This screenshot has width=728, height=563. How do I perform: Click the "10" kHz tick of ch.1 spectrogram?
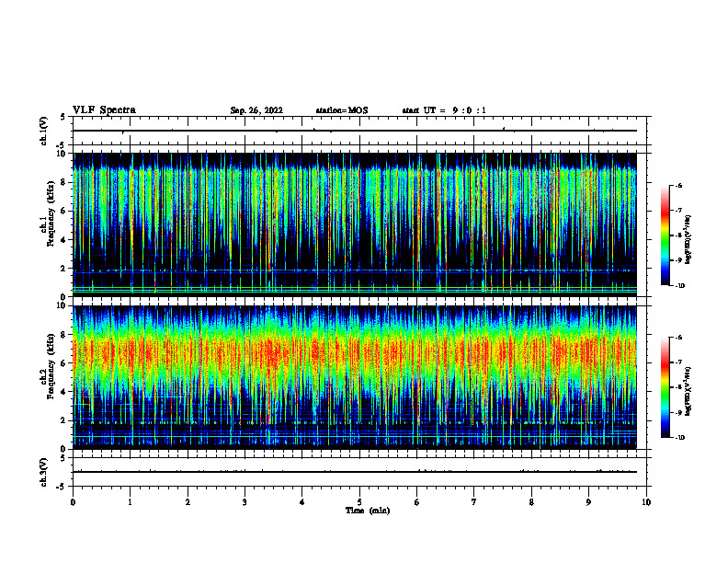[x=63, y=154]
